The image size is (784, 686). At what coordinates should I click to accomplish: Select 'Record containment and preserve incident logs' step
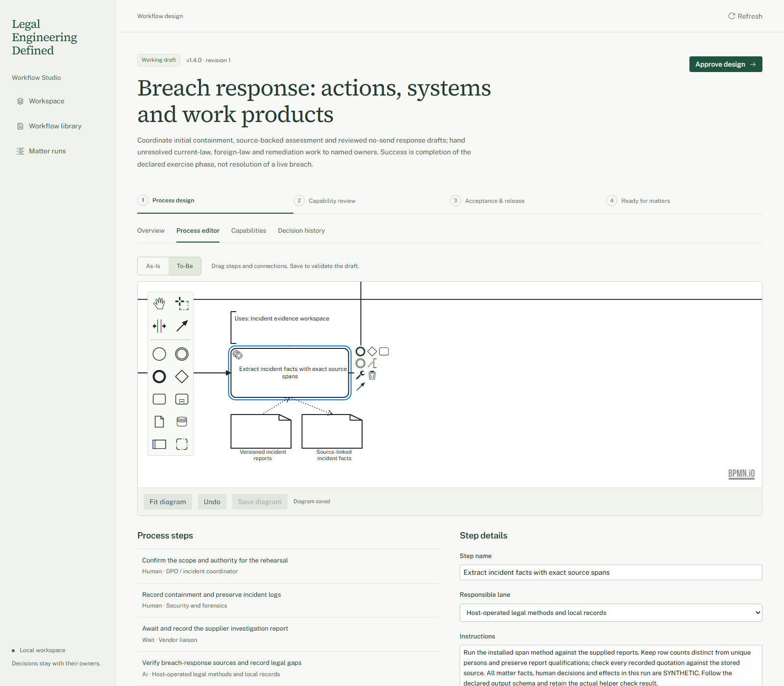tap(289, 600)
